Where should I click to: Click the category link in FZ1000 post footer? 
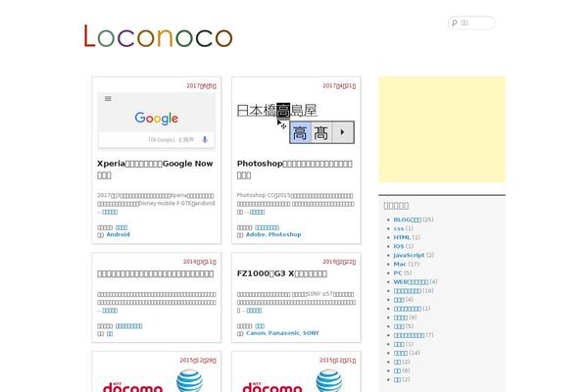coord(260,326)
